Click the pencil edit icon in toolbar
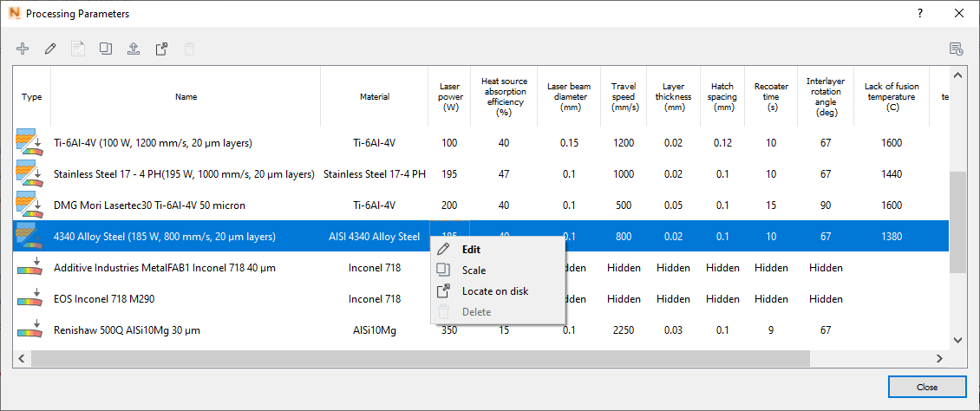 (x=50, y=49)
